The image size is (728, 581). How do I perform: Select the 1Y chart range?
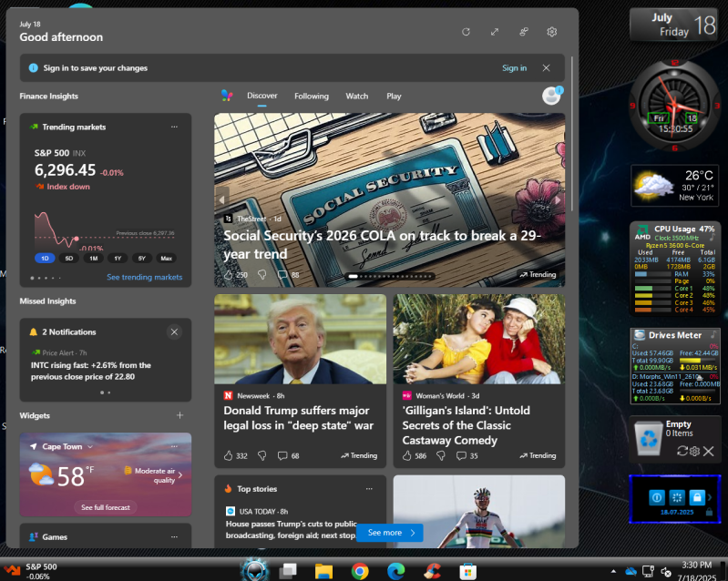tap(118, 259)
